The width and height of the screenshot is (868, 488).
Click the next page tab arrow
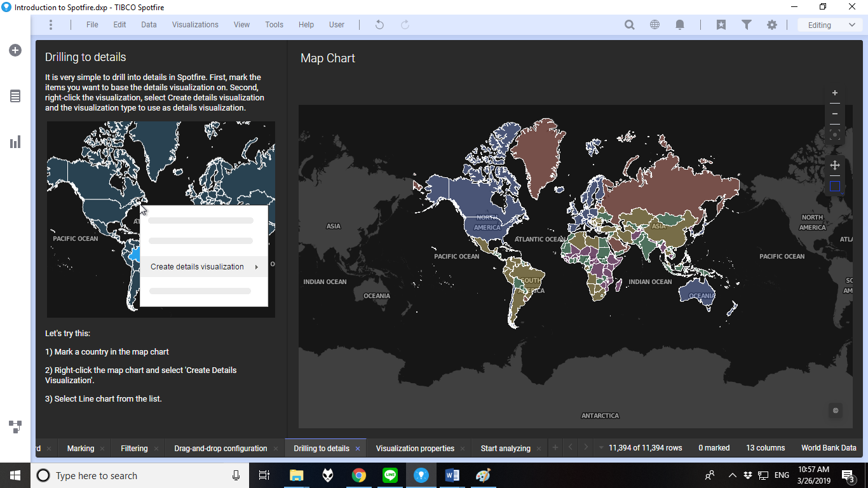pos(586,448)
